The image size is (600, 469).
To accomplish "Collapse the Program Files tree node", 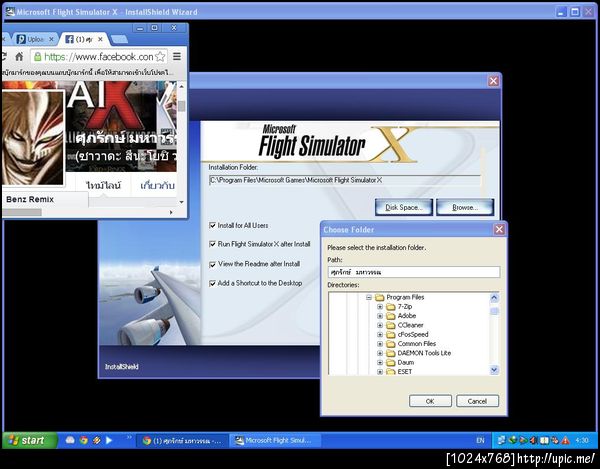I will coord(369,297).
